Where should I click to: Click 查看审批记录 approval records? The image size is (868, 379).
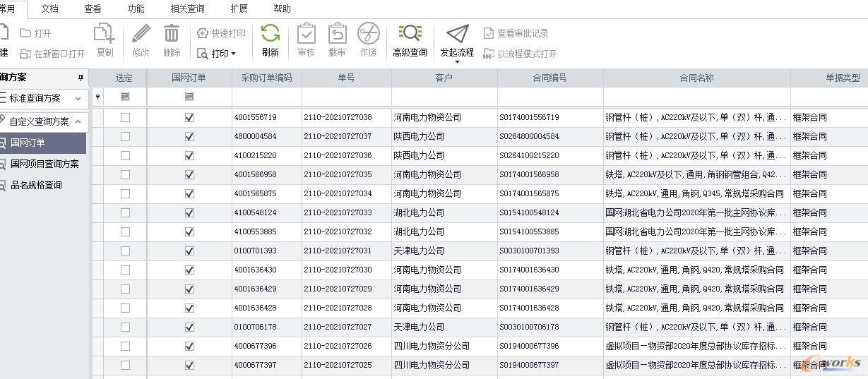[516, 33]
